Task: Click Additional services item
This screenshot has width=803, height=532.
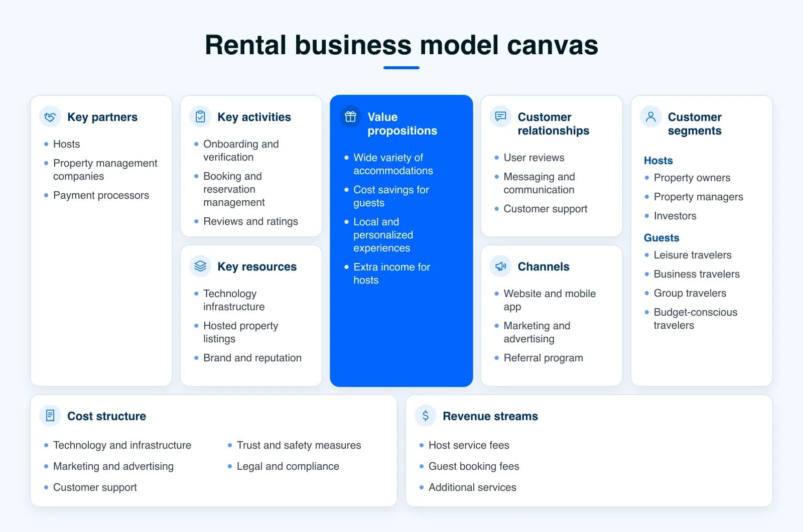Action: click(472, 487)
